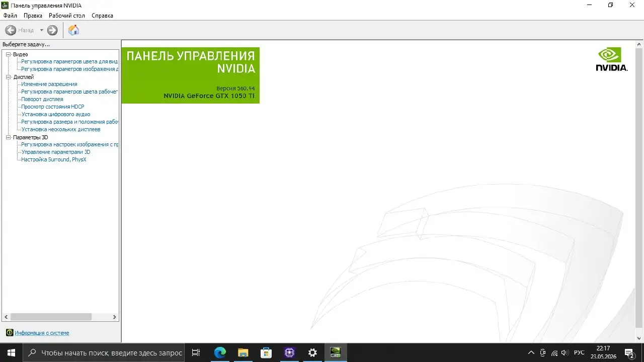Open Изменение разрешения task
Viewport: 644px width, 362px height.
49,84
